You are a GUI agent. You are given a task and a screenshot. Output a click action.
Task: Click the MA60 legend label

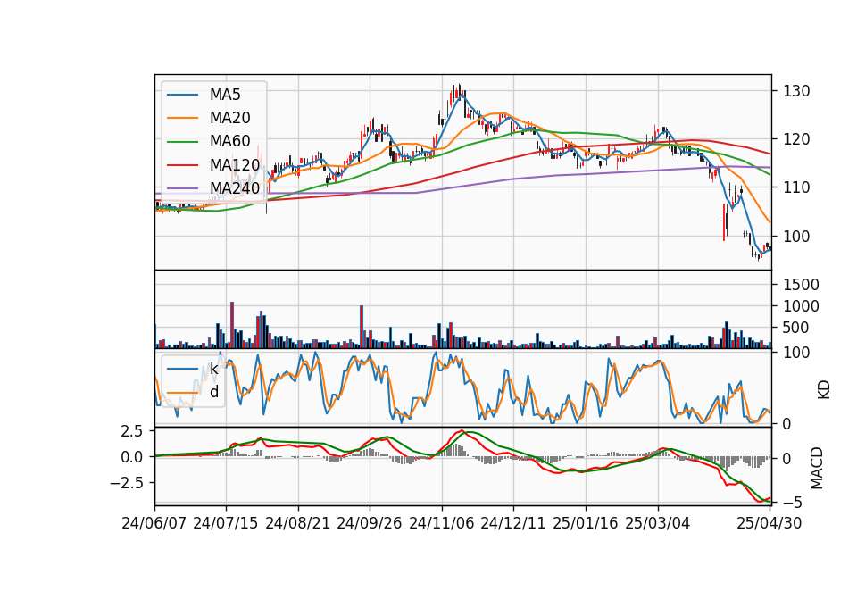click(229, 141)
